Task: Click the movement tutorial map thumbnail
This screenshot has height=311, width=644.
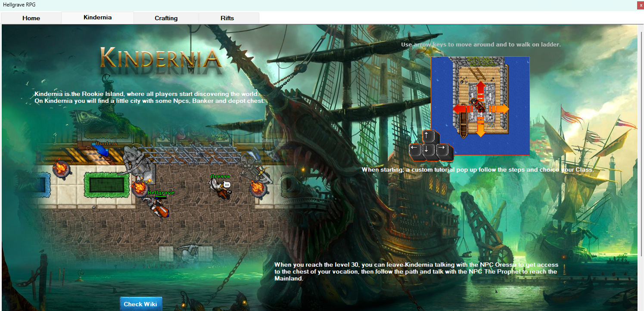Action: pos(480,105)
